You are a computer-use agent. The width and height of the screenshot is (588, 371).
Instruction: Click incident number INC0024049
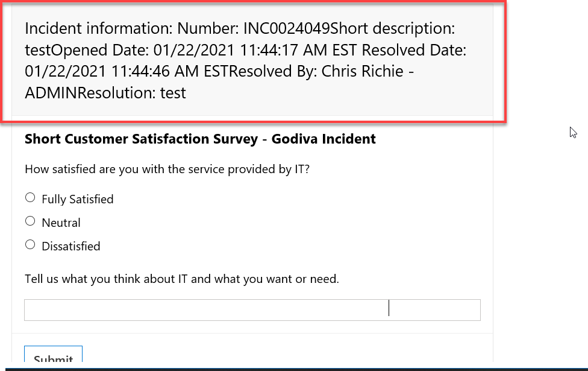tap(287, 28)
